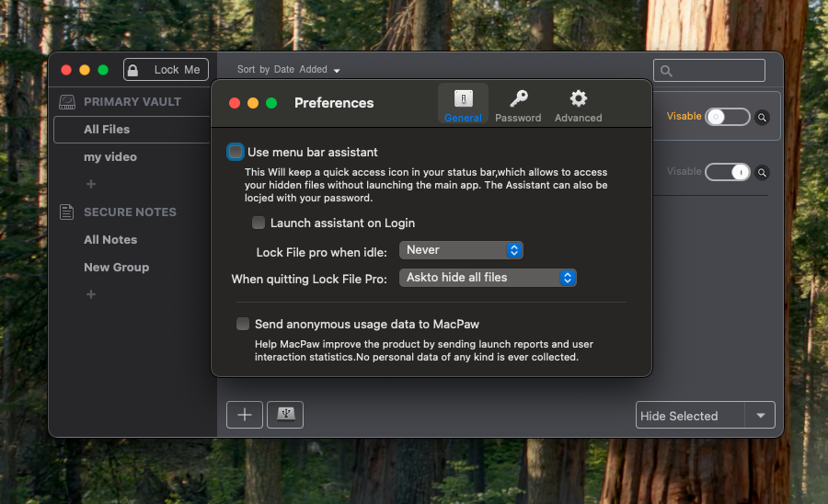This screenshot has width=828, height=504.
Task: Select the my video folder
Action: pyautogui.click(x=110, y=156)
